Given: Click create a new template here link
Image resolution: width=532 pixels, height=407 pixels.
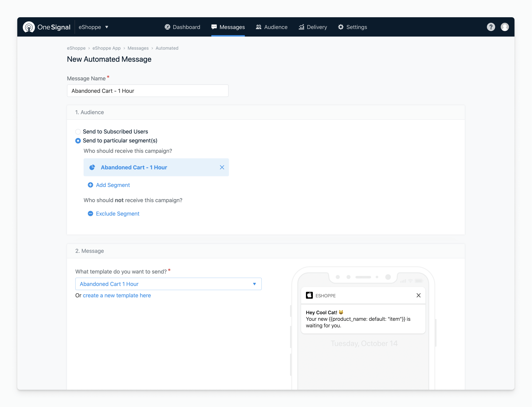Looking at the screenshot, I should pos(117,295).
